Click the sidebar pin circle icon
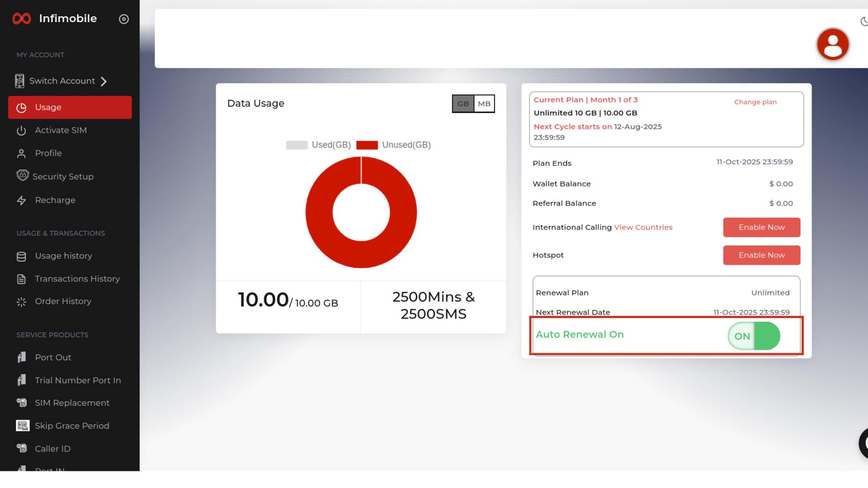The width and height of the screenshot is (868, 488). [124, 19]
